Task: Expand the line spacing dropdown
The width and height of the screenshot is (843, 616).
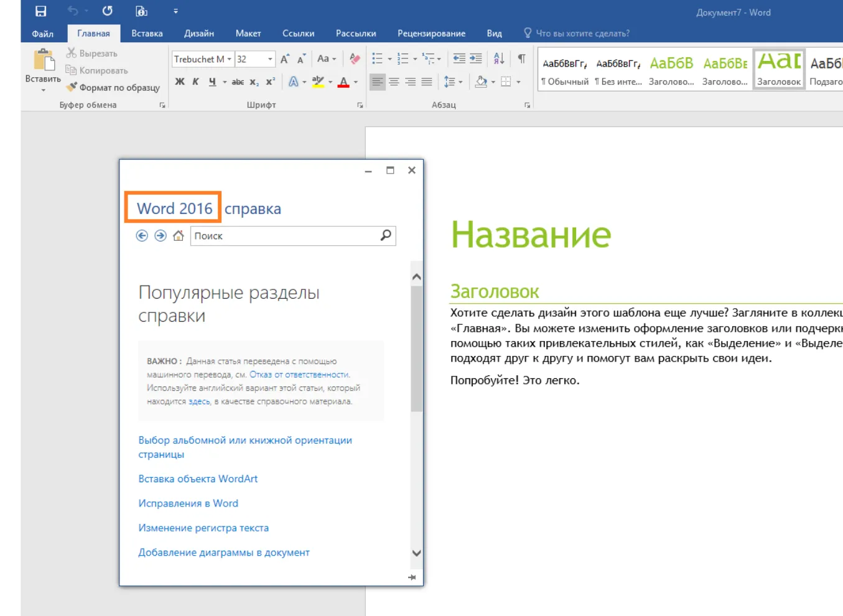Action: point(460,82)
